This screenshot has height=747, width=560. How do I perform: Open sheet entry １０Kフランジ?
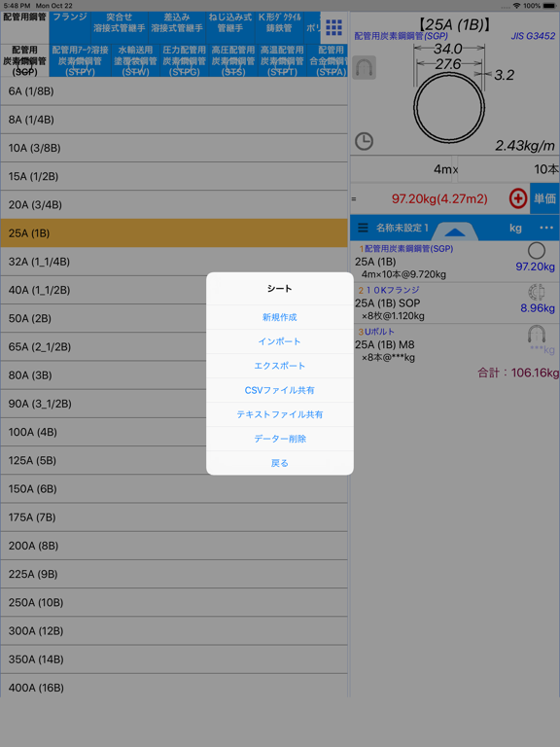(455, 303)
